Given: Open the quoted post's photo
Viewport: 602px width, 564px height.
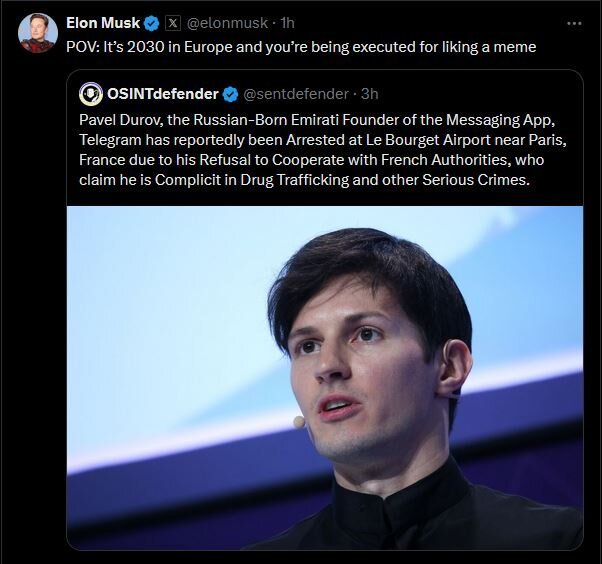Looking at the screenshot, I should click(325, 378).
